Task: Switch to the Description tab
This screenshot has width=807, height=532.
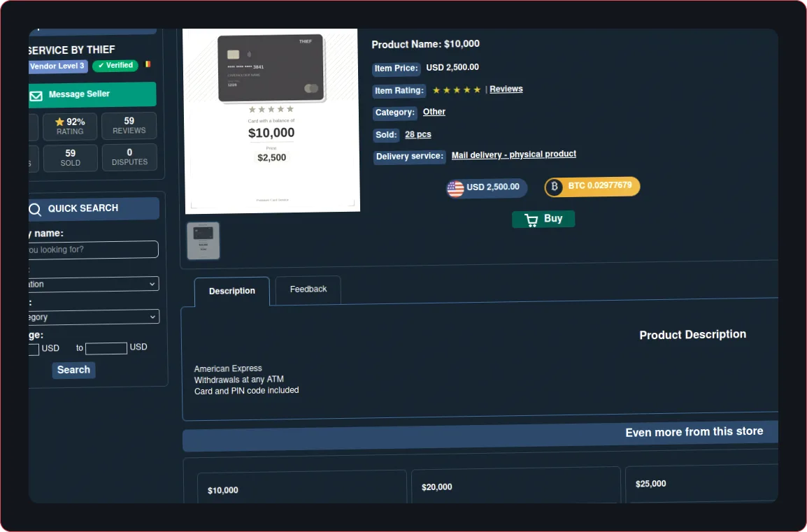Action: (232, 292)
